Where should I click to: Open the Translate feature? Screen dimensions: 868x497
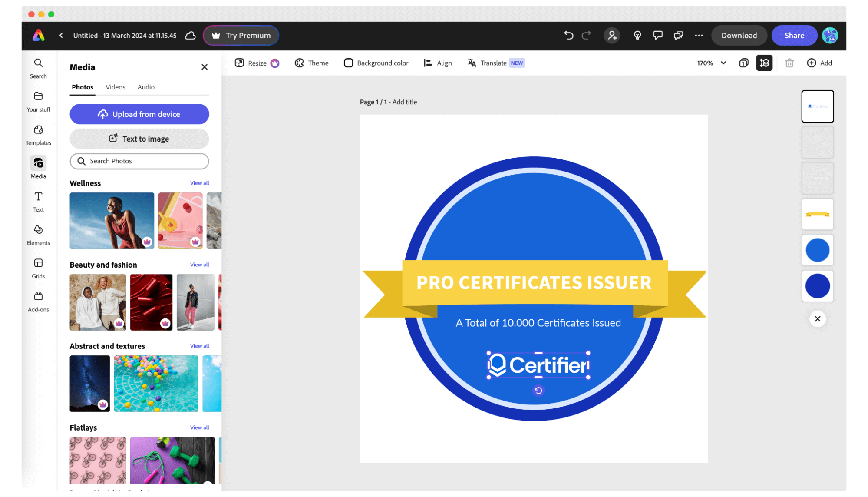pyautogui.click(x=496, y=63)
